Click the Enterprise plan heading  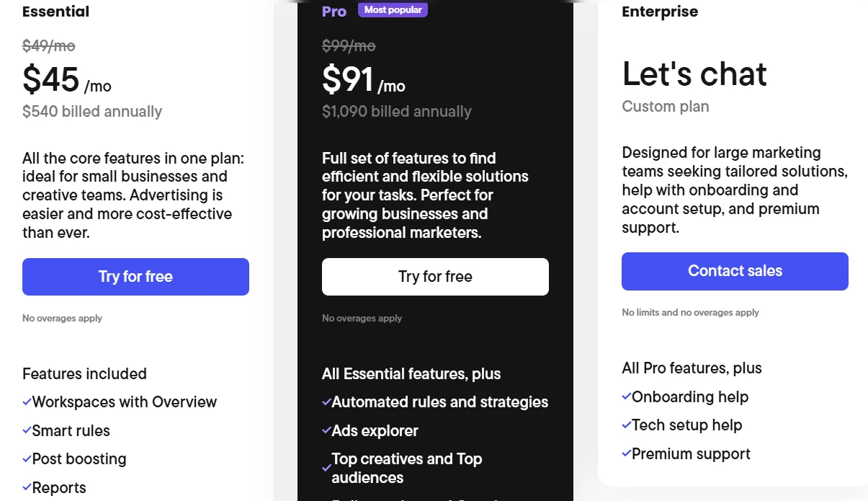pos(660,12)
